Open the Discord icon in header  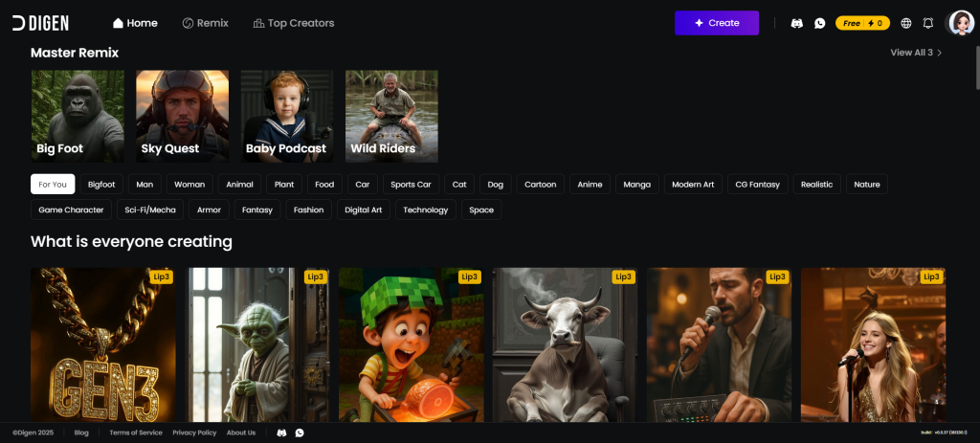(797, 23)
